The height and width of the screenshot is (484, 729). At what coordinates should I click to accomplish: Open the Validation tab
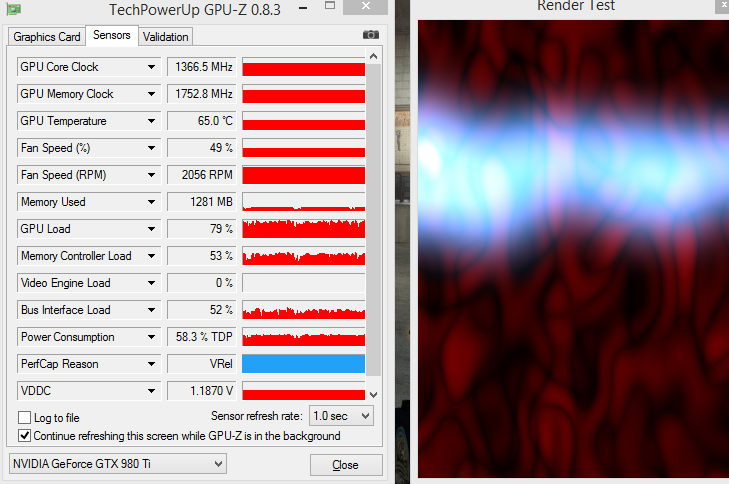166,37
